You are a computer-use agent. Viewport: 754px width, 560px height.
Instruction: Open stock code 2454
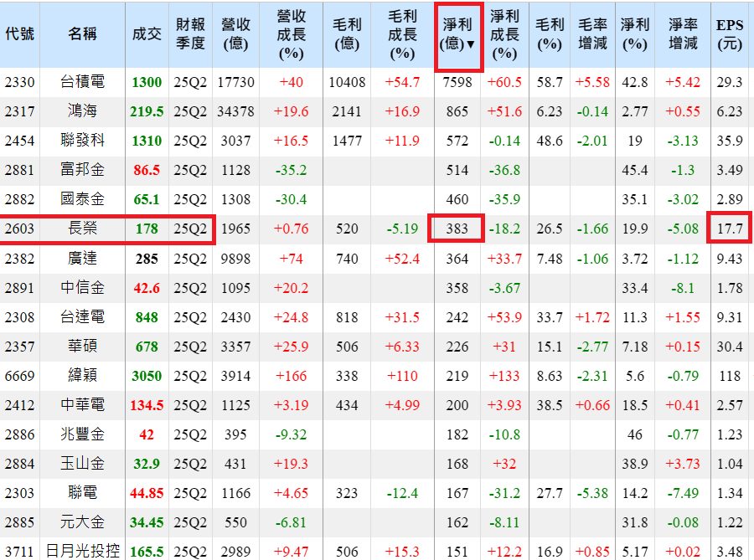click(20, 141)
